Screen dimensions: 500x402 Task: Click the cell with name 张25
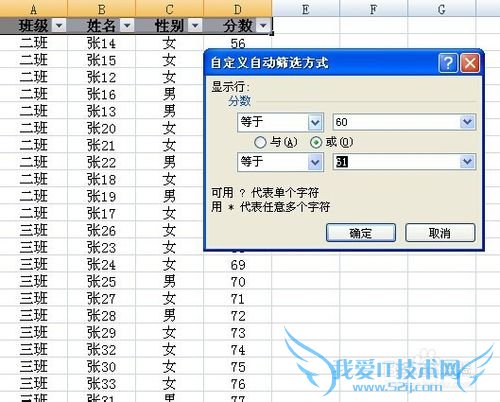click(x=102, y=282)
